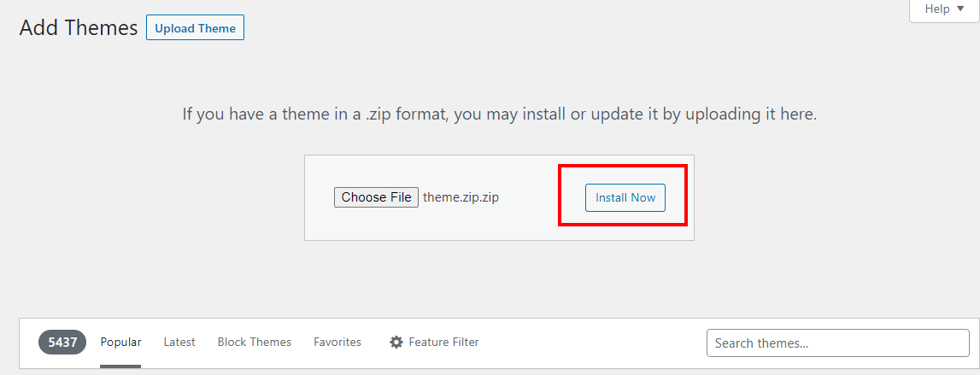
Task: Open the Feature Filter gear icon
Action: pos(396,343)
